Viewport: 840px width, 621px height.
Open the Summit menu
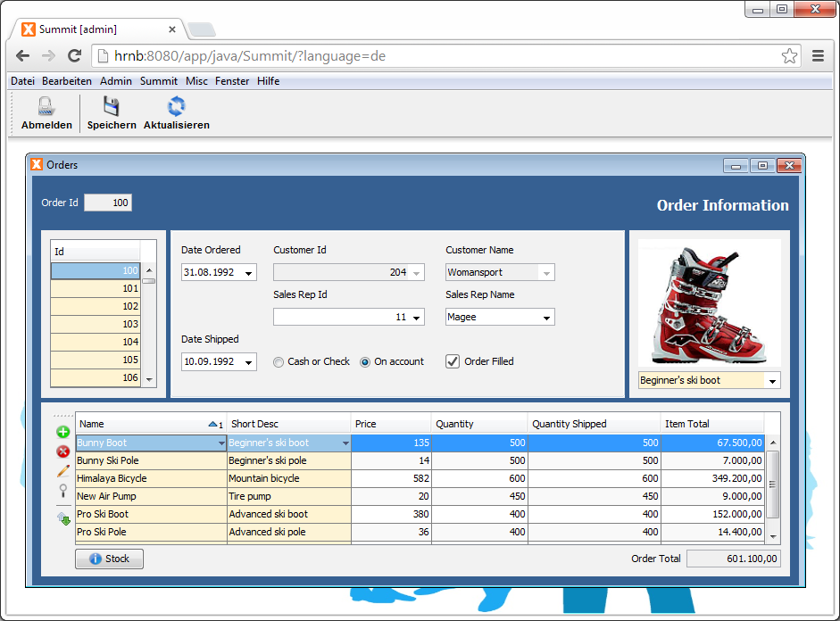(x=158, y=81)
